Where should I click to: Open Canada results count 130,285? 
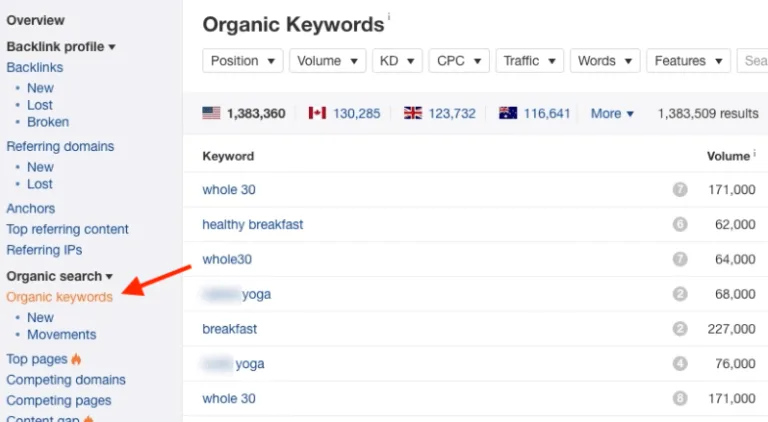[x=357, y=114]
